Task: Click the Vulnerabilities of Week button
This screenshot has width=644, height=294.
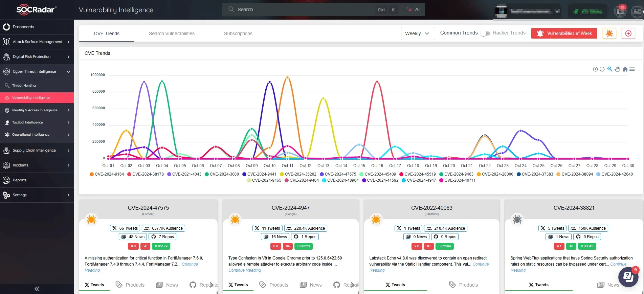Action: tap(564, 33)
